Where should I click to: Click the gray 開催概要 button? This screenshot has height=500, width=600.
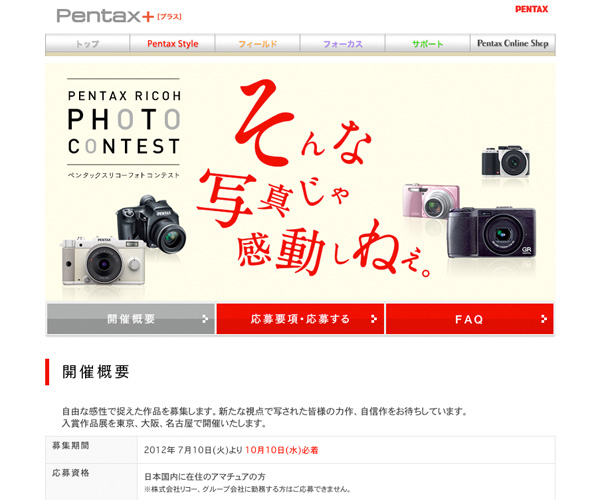click(x=130, y=319)
